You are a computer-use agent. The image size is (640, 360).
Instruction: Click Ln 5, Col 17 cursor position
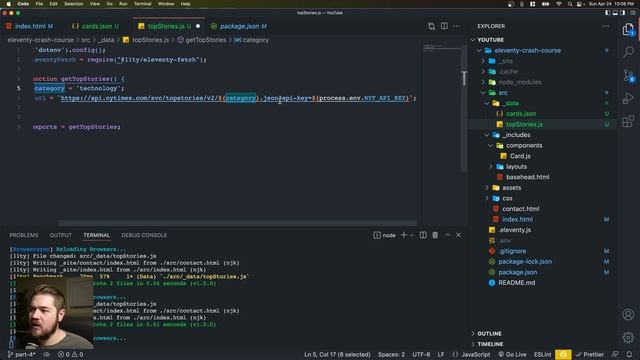337,354
